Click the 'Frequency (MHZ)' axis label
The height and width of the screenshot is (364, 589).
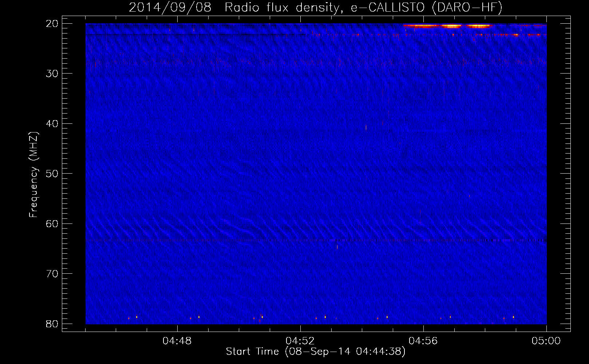[x=33, y=175]
